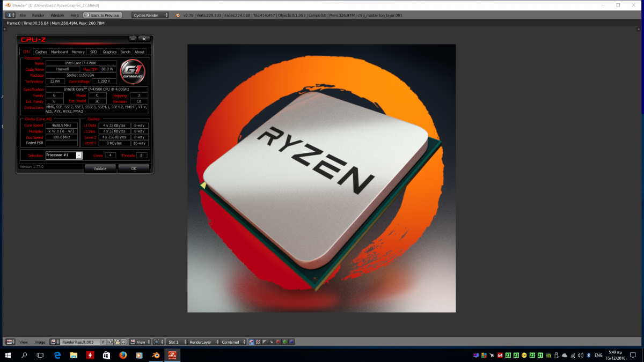Open Windows Store from taskbar
The width and height of the screenshot is (644, 362).
click(x=106, y=355)
